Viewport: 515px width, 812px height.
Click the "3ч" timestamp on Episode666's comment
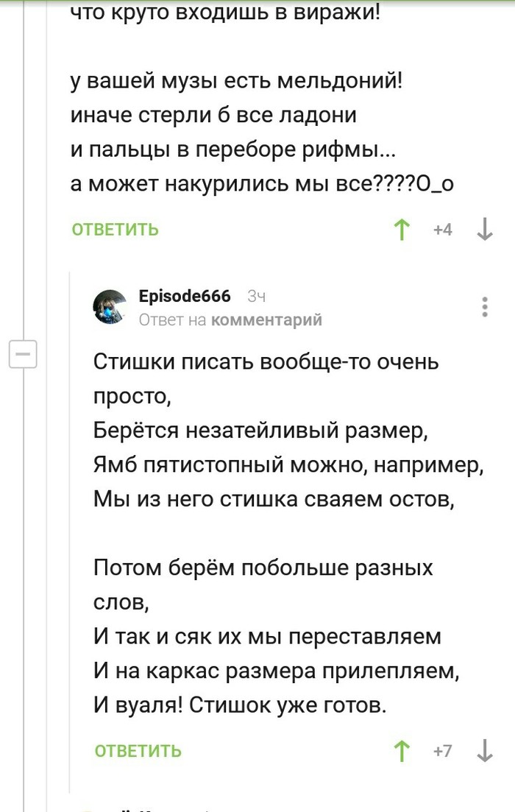[256, 297]
